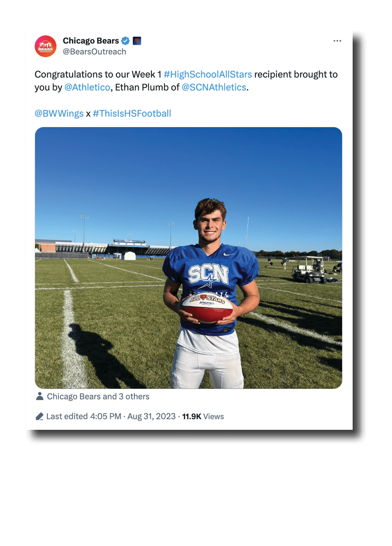This screenshot has width=392, height=546.
Task: Click the blue verified checkmark badge
Action: pyautogui.click(x=126, y=41)
